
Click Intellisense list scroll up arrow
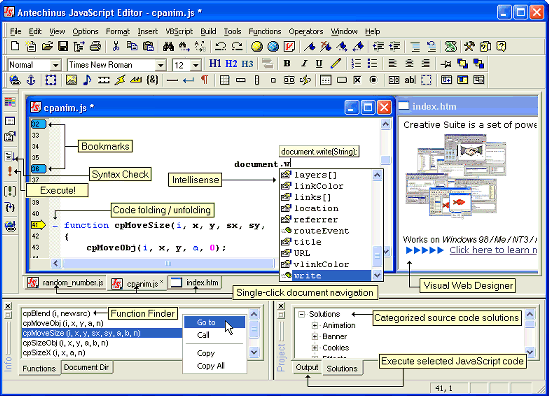coord(377,175)
